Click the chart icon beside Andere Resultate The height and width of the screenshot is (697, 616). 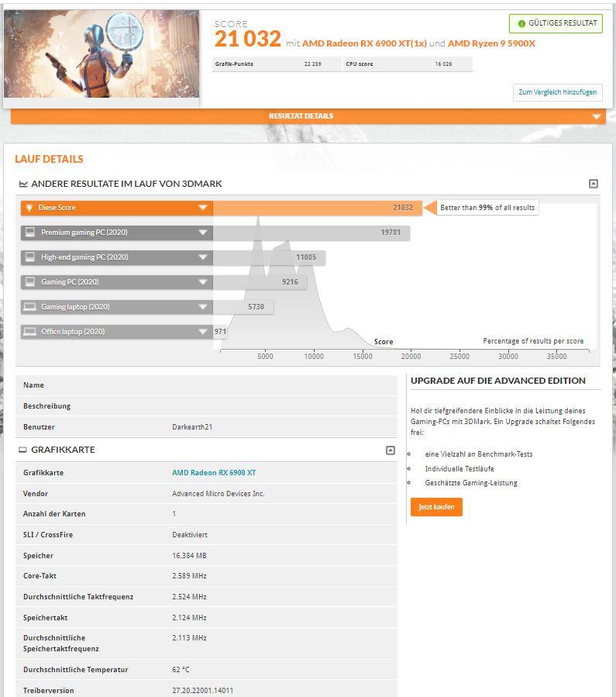[23, 184]
